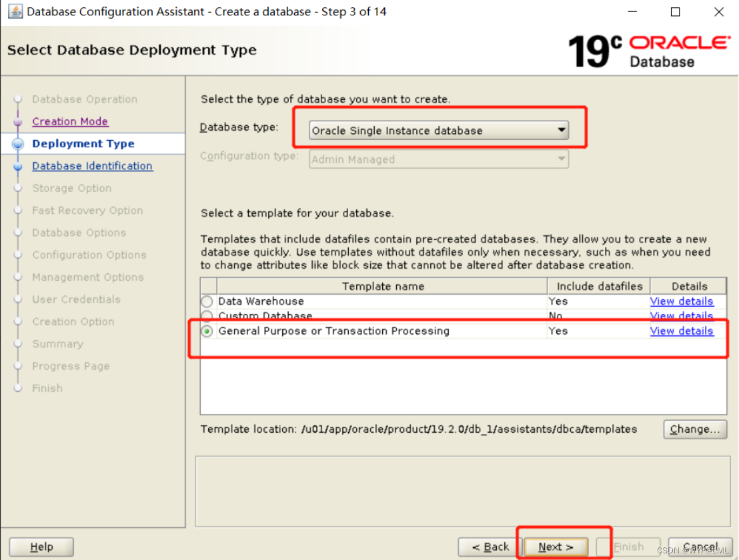Click General Purpose or Transaction Processing text
Image resolution: width=739 pixels, height=560 pixels.
pos(333,331)
